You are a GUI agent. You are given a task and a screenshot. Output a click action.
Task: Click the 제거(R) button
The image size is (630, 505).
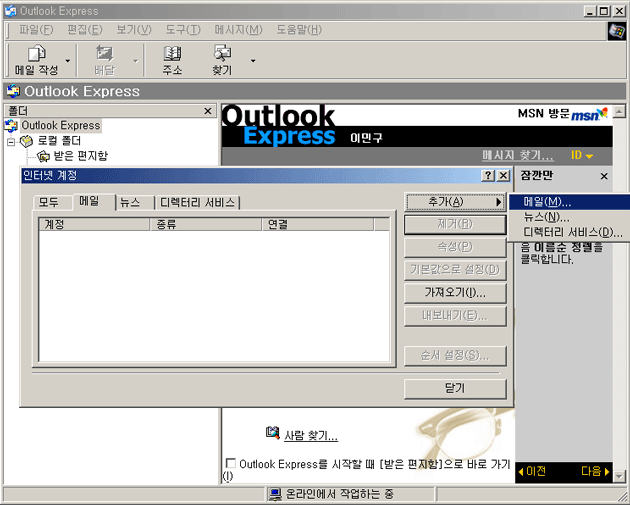coord(455,225)
